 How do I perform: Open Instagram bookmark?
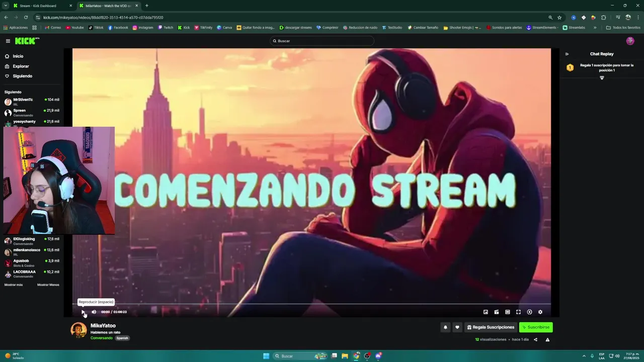click(143, 28)
